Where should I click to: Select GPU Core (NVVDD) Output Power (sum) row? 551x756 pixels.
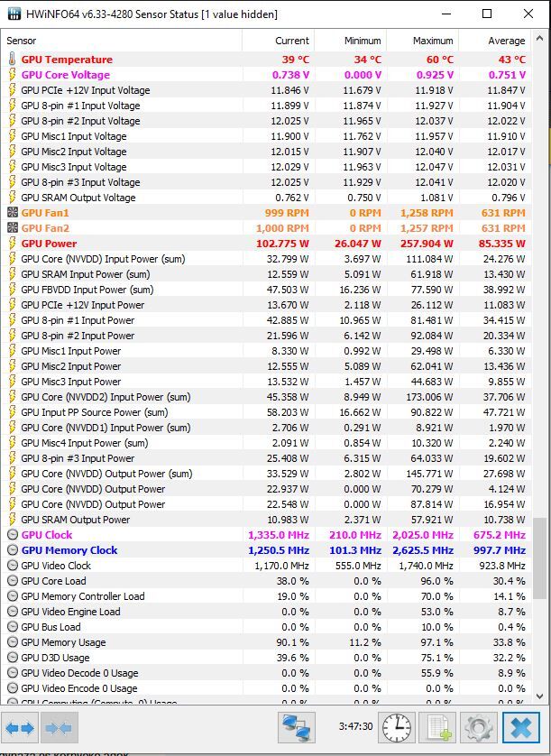tap(266, 474)
